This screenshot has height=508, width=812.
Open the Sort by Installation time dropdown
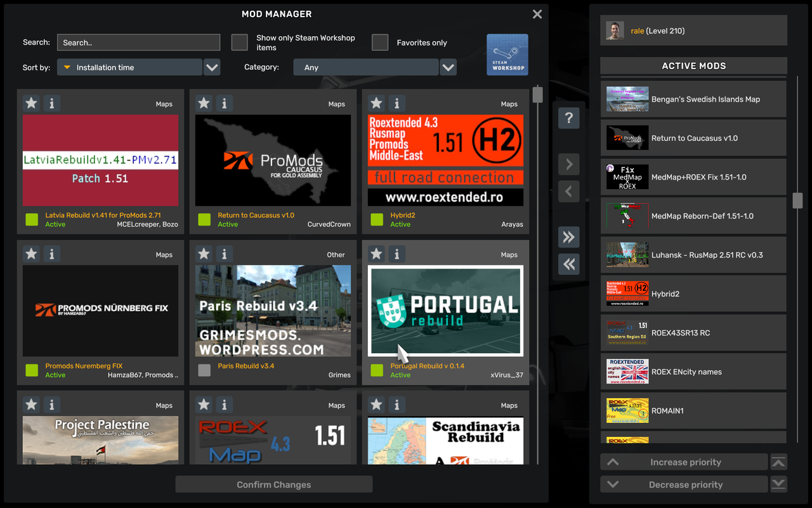129,67
